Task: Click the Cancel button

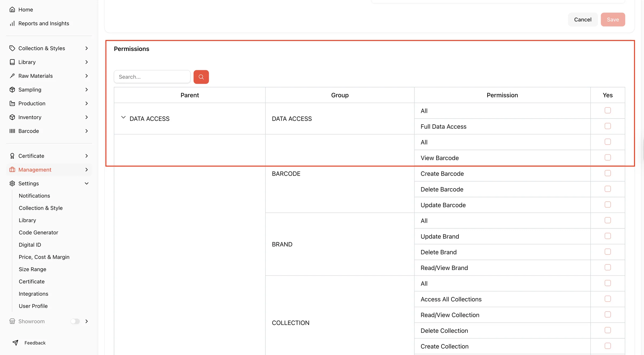Action: 583,20
